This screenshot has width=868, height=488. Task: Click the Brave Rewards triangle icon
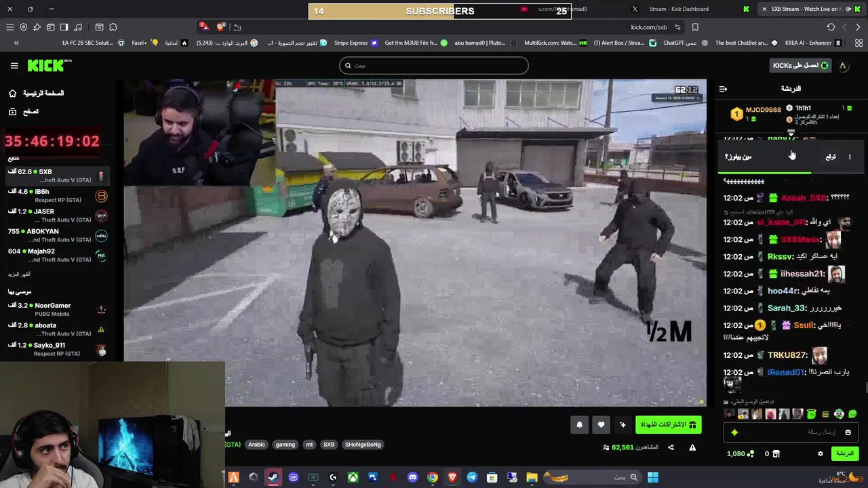tap(204, 27)
